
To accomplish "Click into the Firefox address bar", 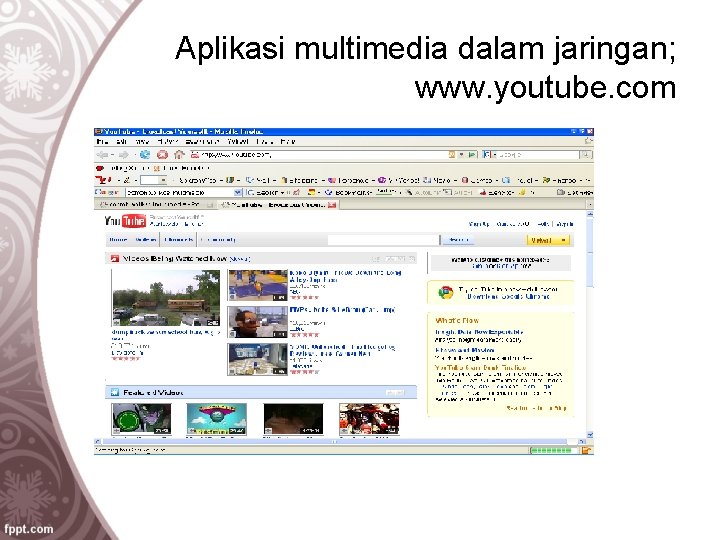I will point(317,155).
